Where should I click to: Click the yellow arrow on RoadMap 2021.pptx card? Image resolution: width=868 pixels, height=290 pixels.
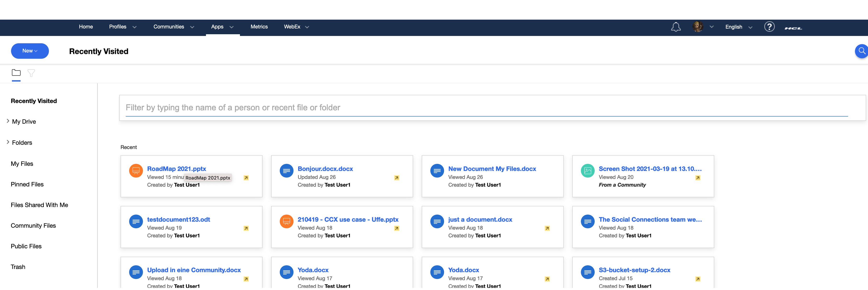246,178
